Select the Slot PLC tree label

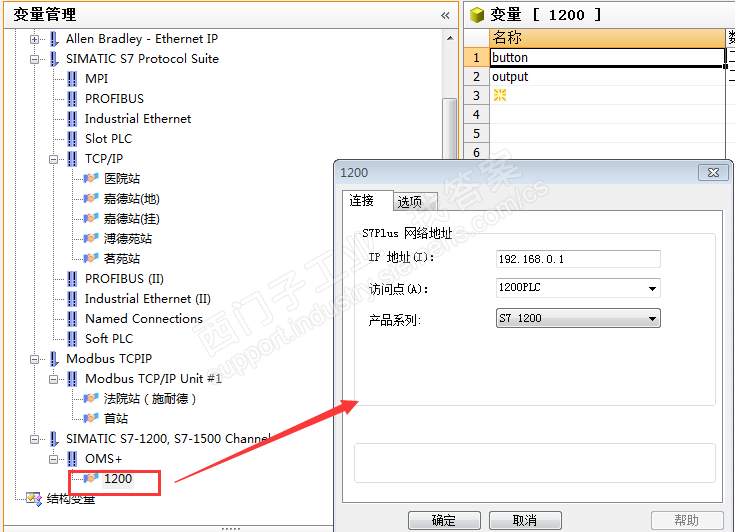click(x=108, y=139)
